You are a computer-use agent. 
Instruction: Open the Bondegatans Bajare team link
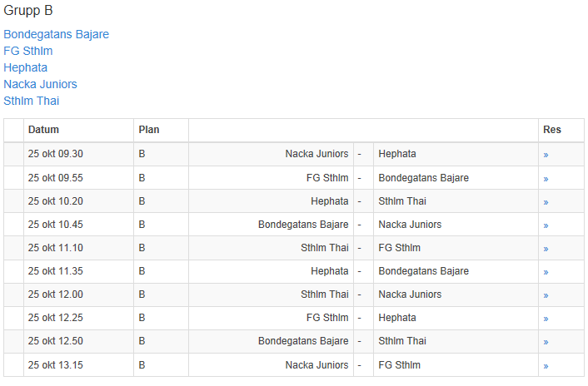click(x=56, y=34)
